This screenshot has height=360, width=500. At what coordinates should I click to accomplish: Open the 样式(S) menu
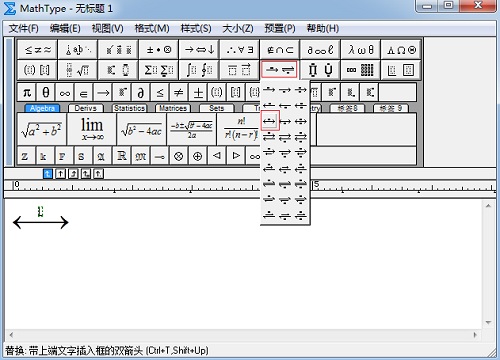[x=196, y=28]
